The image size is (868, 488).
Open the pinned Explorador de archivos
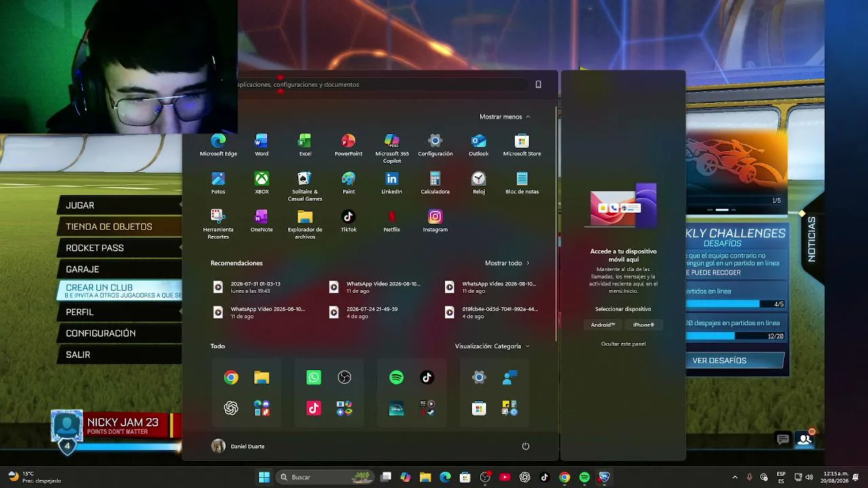pos(305,224)
